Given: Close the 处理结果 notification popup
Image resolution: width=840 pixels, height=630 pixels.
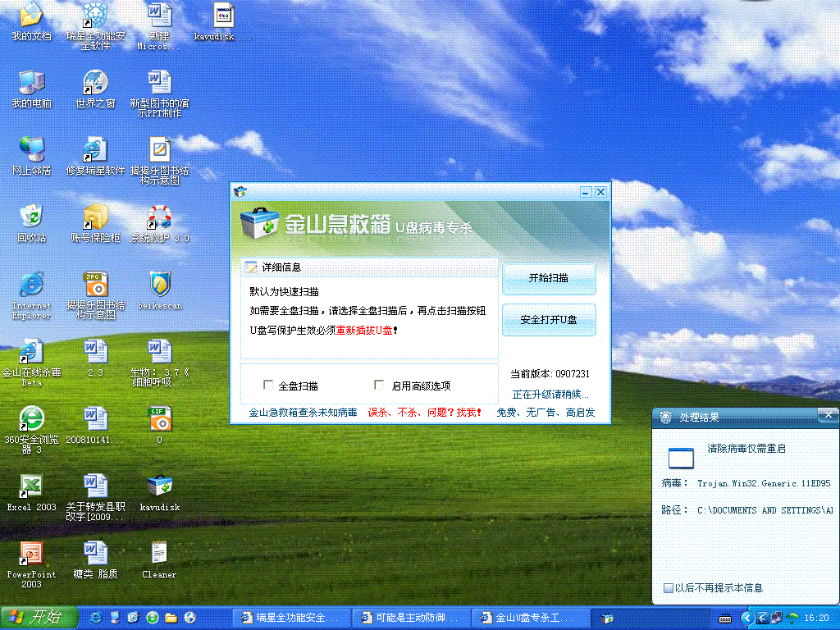Looking at the screenshot, I should [829, 415].
